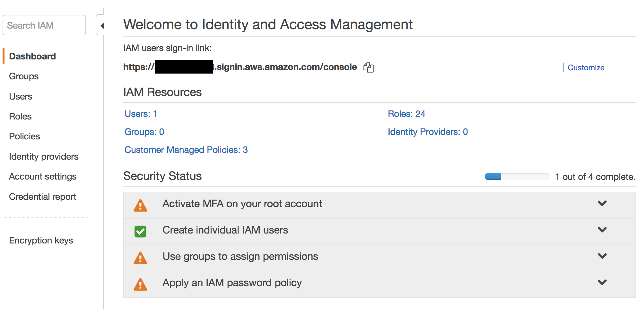Collapse the left navigation pane arrow
Screen dimensions: 644x309
pos(102,25)
